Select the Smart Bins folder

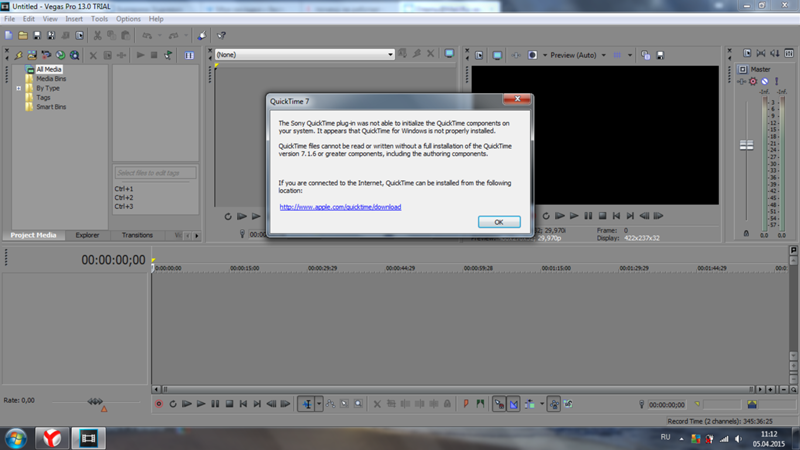(51, 107)
